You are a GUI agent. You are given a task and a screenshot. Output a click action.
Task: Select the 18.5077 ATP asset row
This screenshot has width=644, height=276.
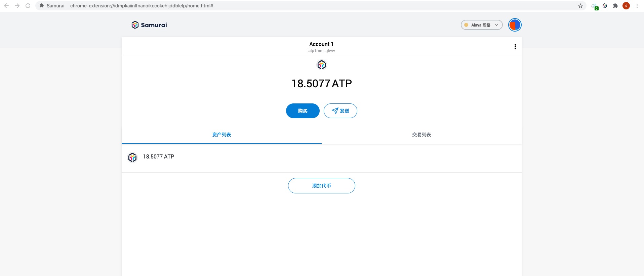tap(321, 157)
